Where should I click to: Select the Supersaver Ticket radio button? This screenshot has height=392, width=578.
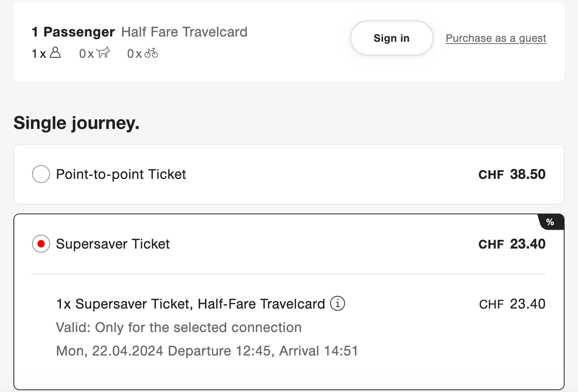(x=41, y=244)
